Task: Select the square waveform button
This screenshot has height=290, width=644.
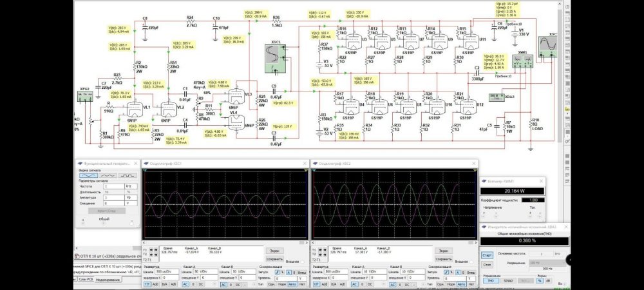Action: tap(129, 175)
